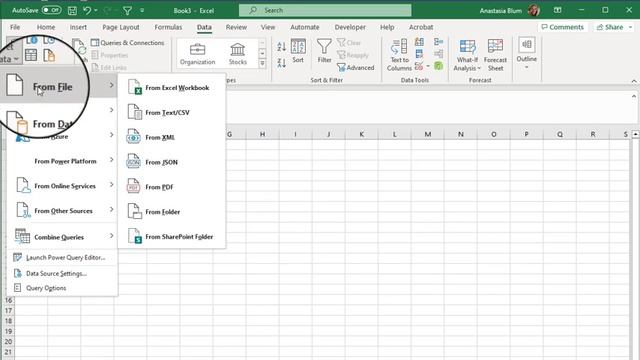
Task: Select the Organization data type
Action: pyautogui.click(x=198, y=54)
